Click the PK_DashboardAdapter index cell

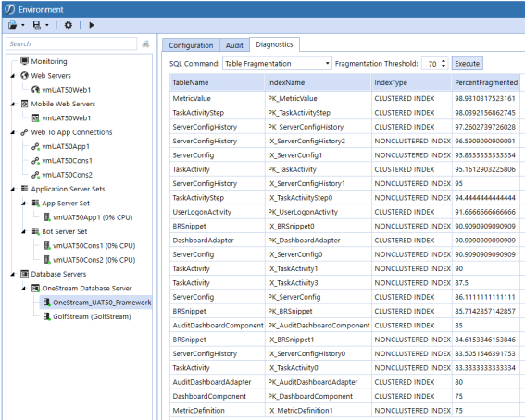(x=319, y=241)
